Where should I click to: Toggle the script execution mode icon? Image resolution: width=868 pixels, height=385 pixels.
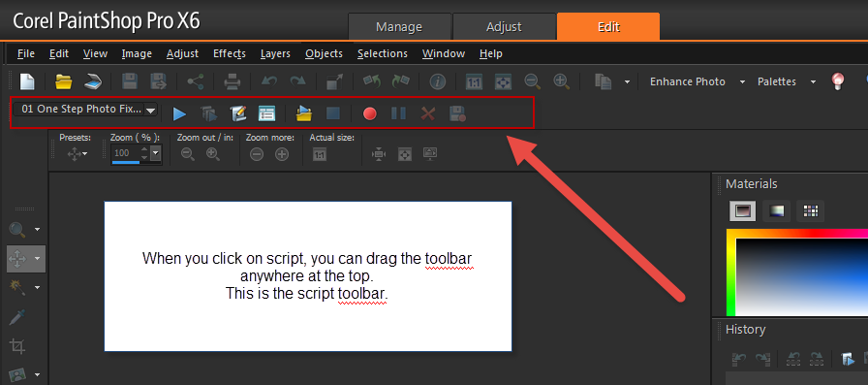267,114
